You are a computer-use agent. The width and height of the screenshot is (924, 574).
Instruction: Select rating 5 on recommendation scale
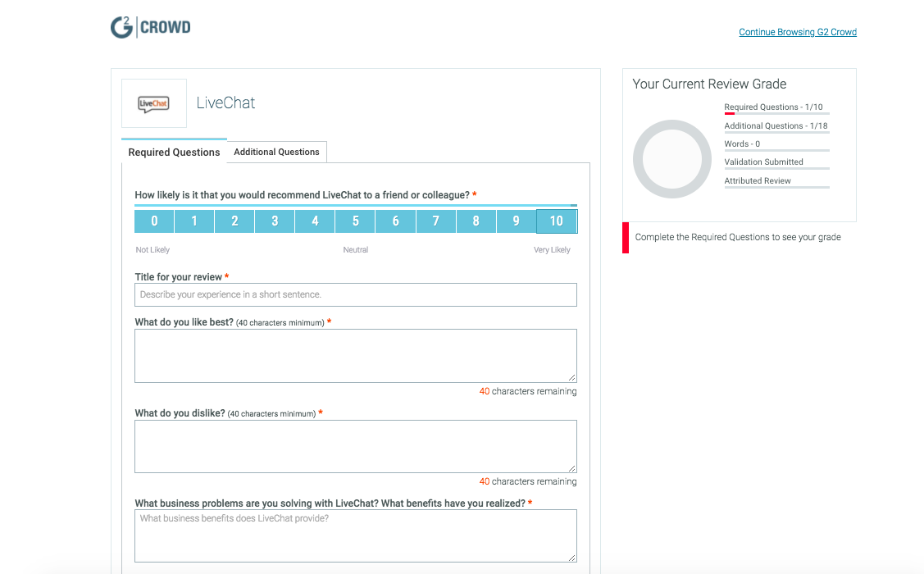(355, 221)
